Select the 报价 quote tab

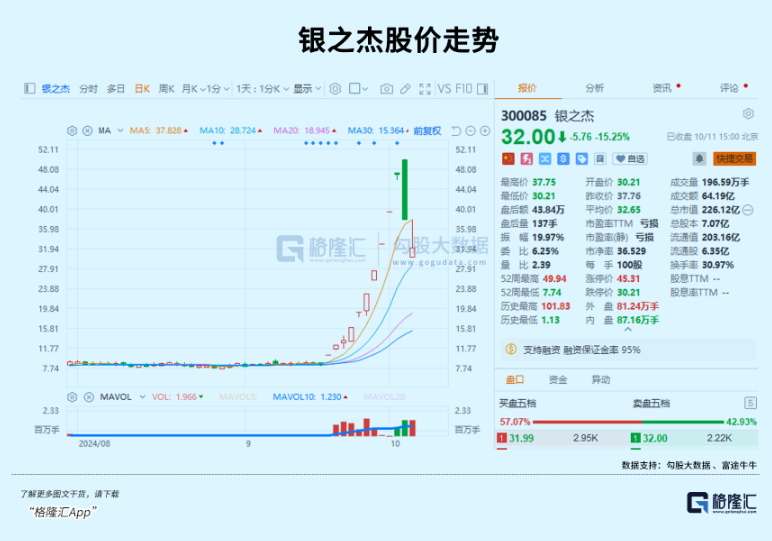tap(527, 88)
